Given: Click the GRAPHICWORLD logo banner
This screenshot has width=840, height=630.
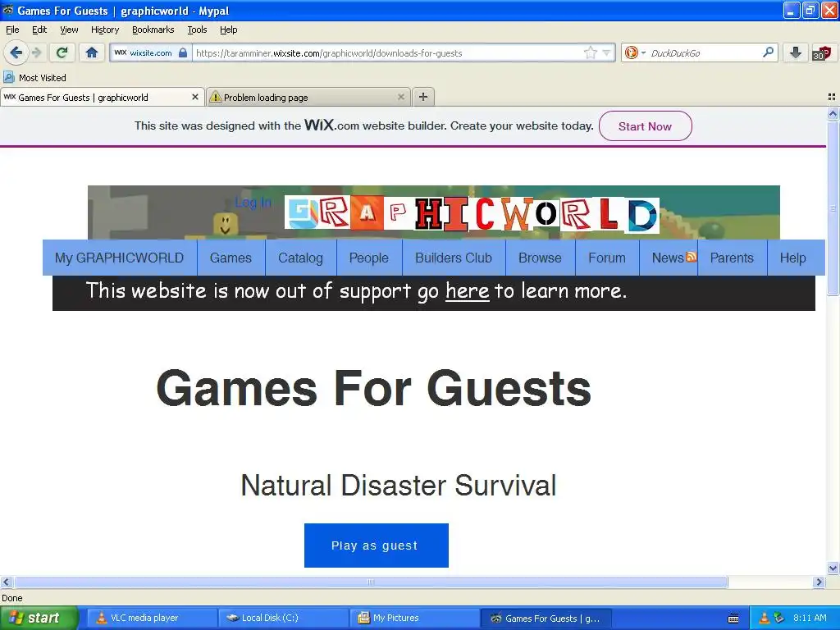Looking at the screenshot, I should [x=472, y=214].
